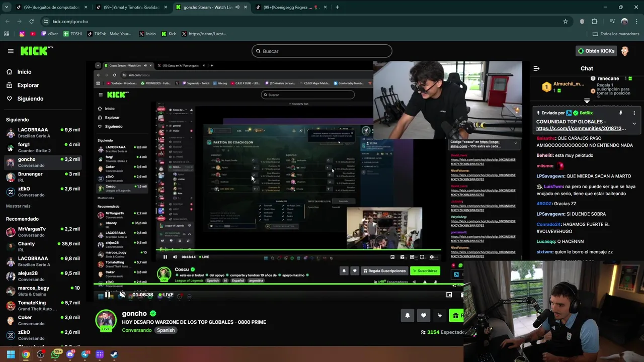This screenshot has width=644, height=362.
Task: Click the green gift subscriptions button
Action: point(456,315)
